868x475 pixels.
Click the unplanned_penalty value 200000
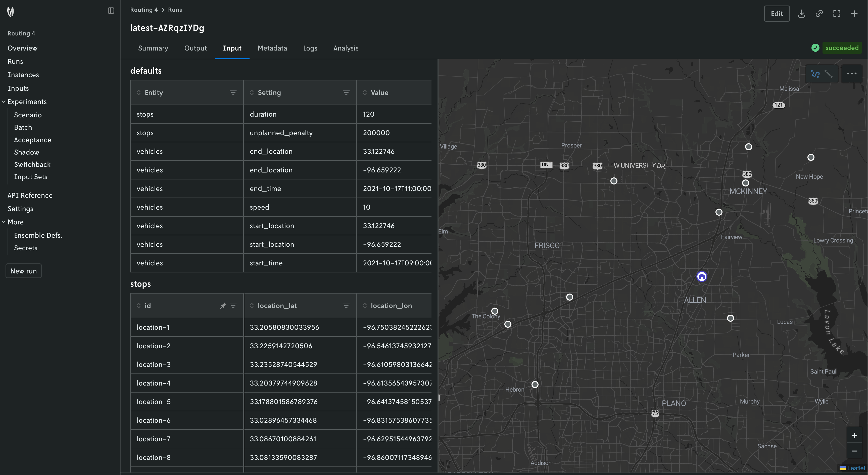pyautogui.click(x=376, y=133)
